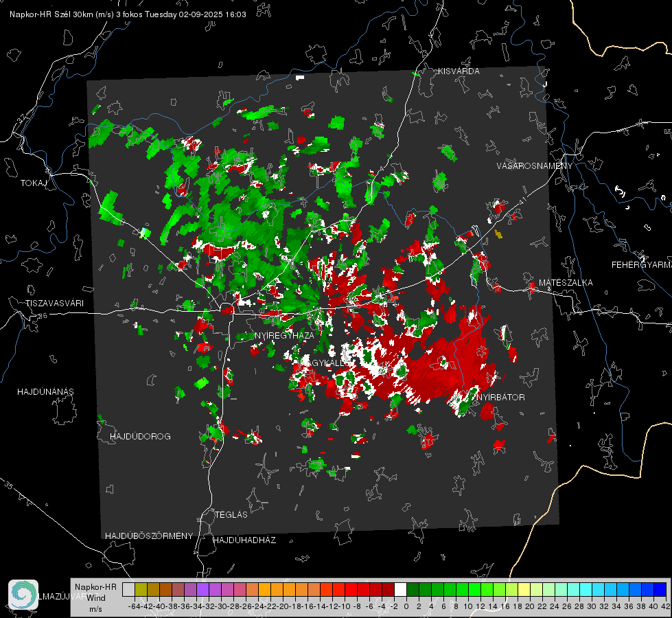Select the dark green swatch right of 0
The image size is (672, 618).
coord(413,589)
